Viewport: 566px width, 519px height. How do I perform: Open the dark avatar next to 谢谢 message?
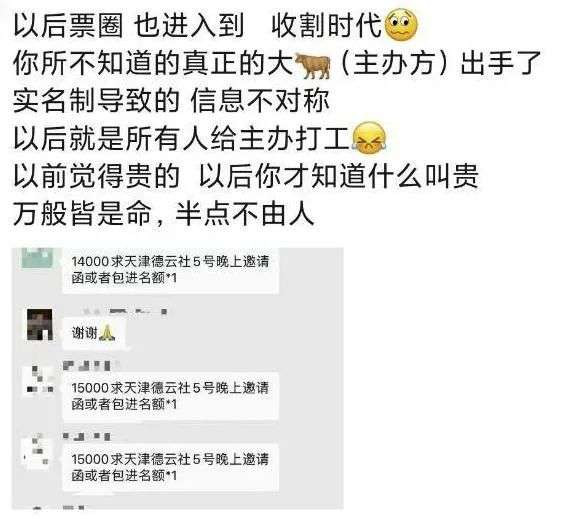40,325
